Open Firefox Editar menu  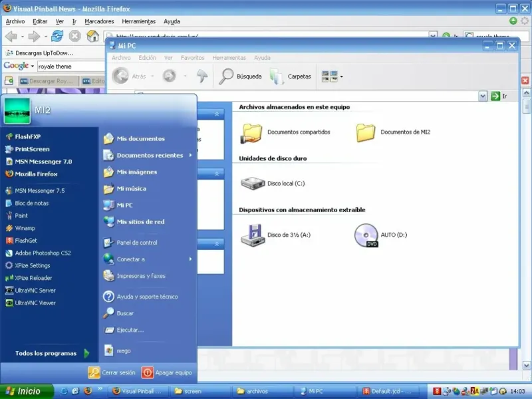(40, 21)
